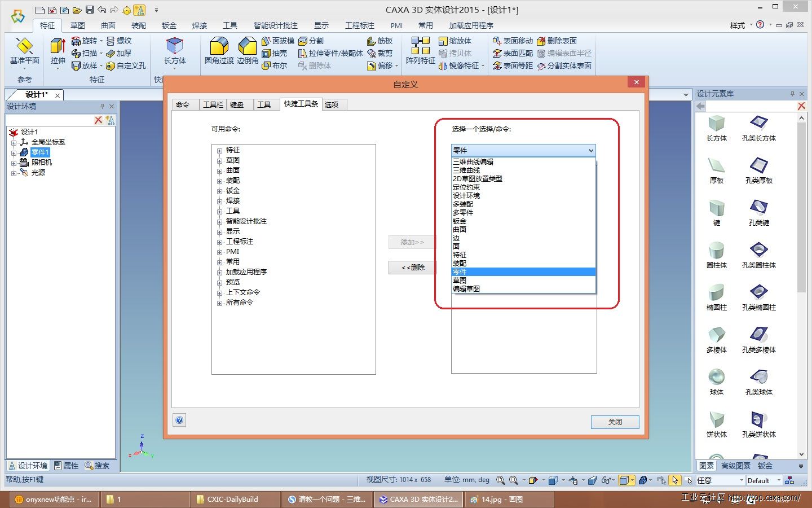
Task: Select the 边倒角 chamfer tool
Action: point(247,51)
